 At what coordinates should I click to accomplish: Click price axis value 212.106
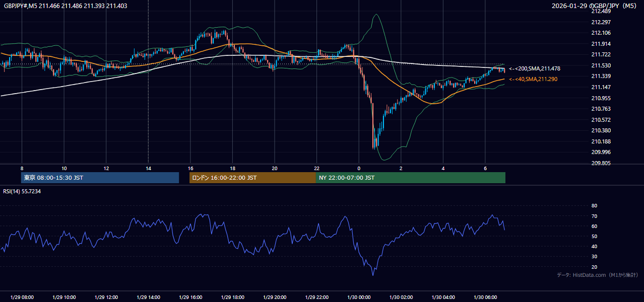point(601,33)
